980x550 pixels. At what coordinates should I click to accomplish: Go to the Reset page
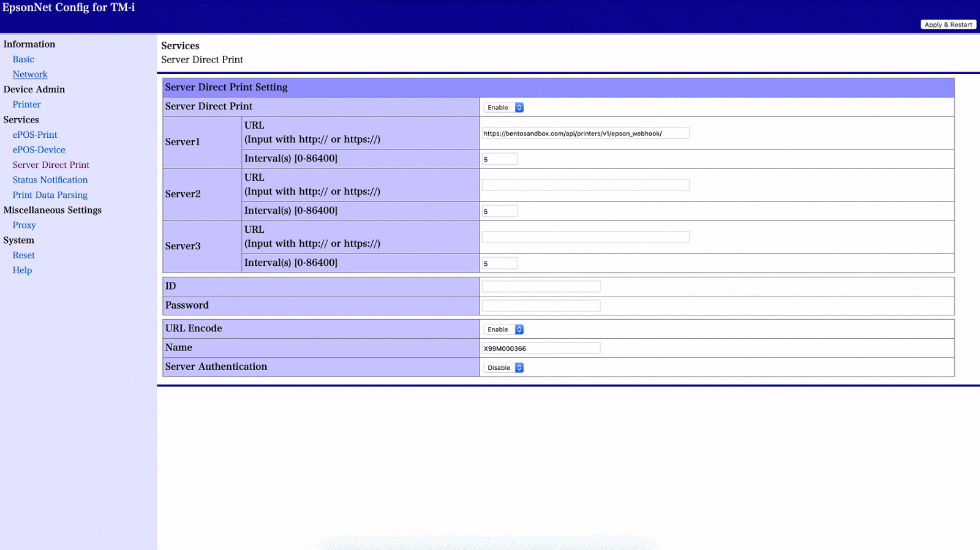(x=24, y=255)
